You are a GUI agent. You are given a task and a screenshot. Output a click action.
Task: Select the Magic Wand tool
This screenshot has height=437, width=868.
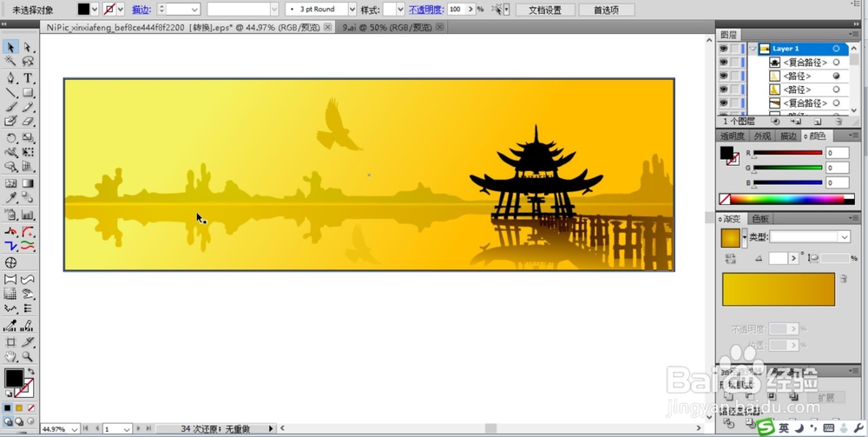[x=10, y=62]
